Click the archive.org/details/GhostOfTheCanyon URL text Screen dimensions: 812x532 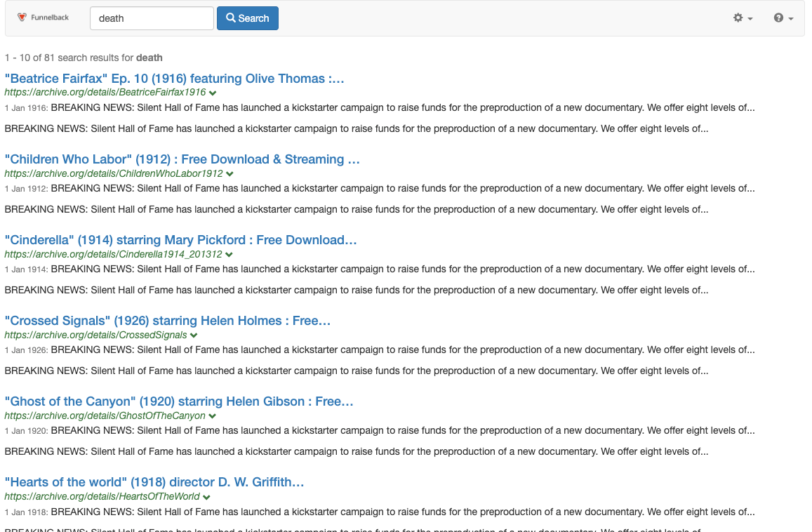[105, 415]
